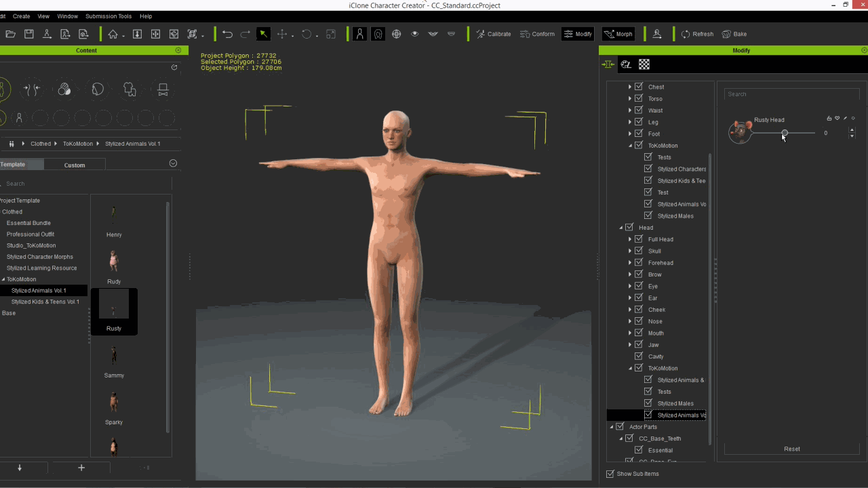Screen dimensions: 868x488
Task: Choose the Scale object tool
Action: point(331,34)
